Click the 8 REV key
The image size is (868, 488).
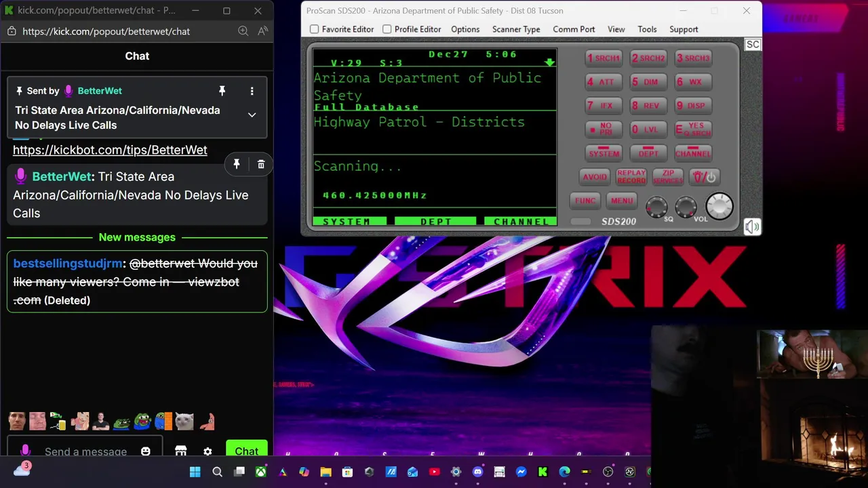click(x=648, y=106)
